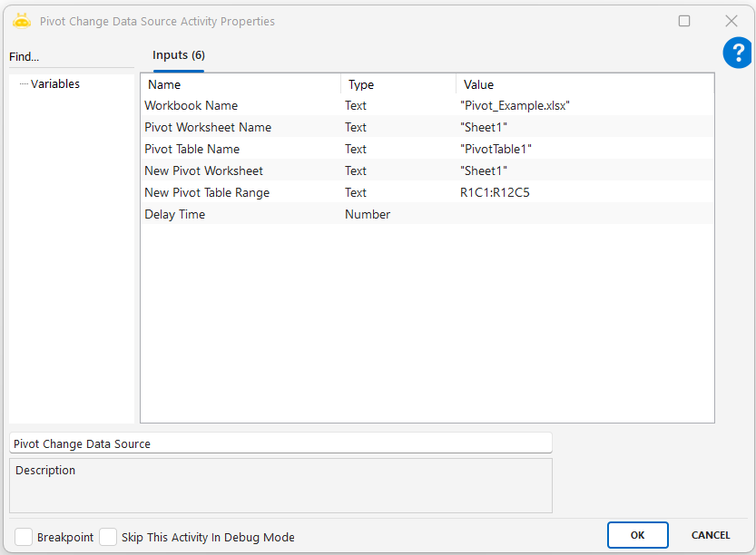Image resolution: width=756 pixels, height=555 pixels.
Task: Click the yellow robot app icon
Action: pos(22,21)
